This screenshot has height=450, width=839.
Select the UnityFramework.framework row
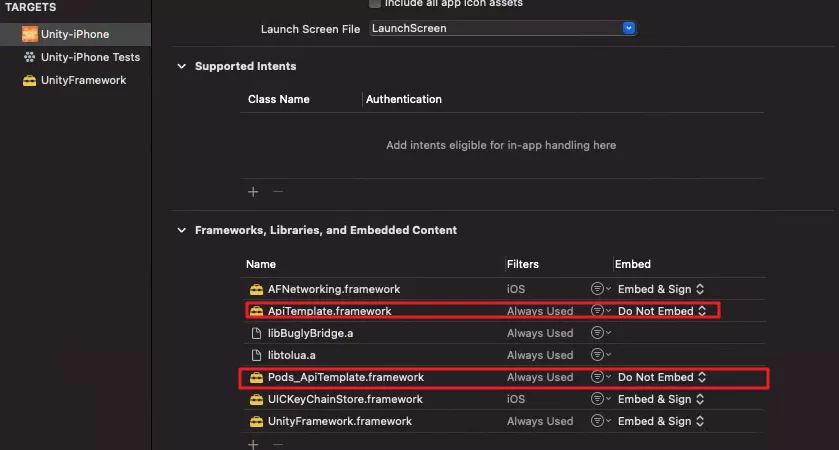click(x=503, y=421)
